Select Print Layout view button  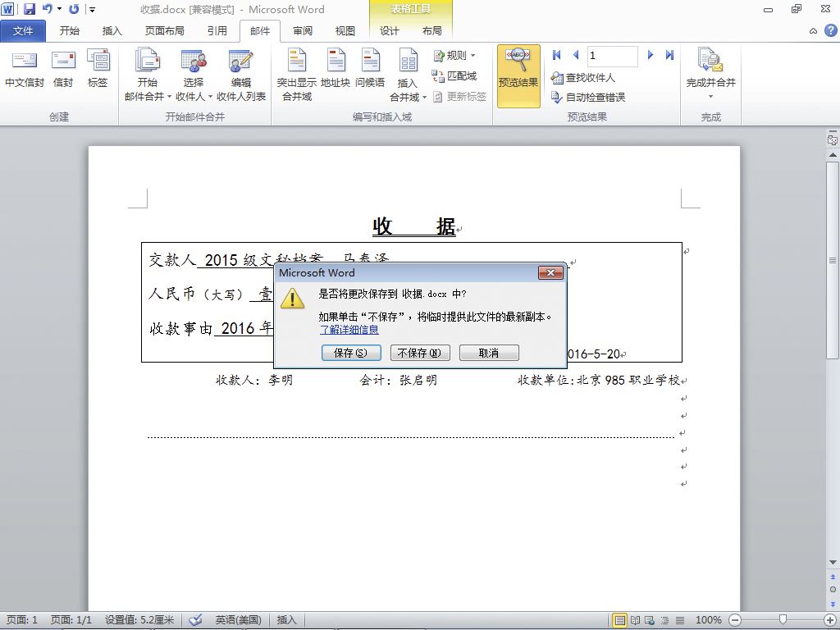click(x=620, y=620)
